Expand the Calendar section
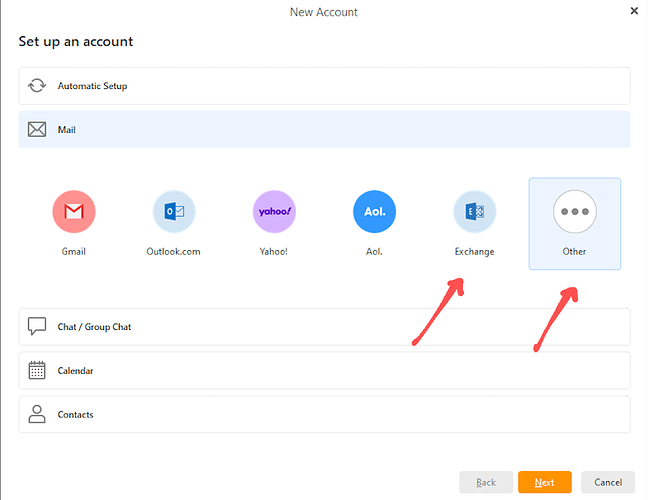 (x=324, y=371)
